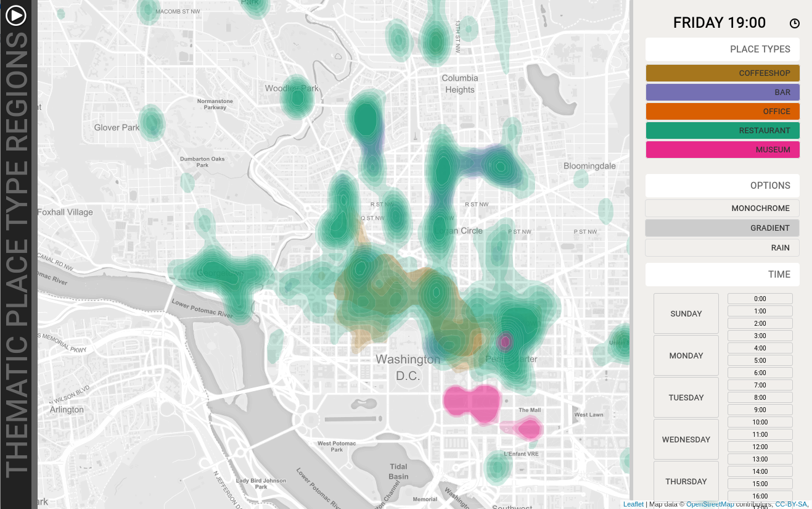Disable the Gradient option

(x=723, y=228)
